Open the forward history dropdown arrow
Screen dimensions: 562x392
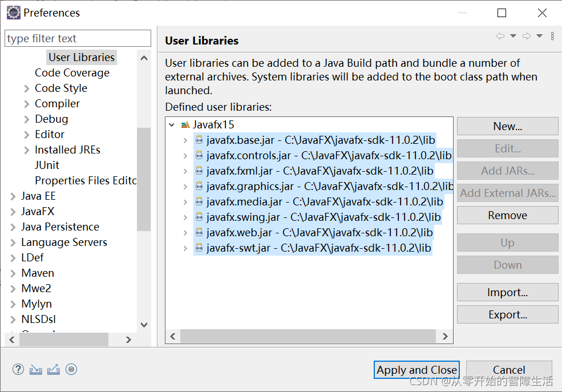539,36
